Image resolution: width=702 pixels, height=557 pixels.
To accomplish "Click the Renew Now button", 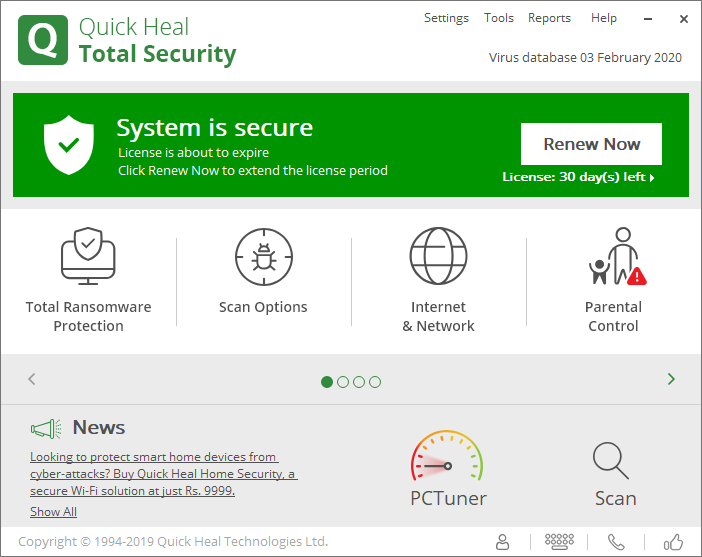I will pos(591,144).
